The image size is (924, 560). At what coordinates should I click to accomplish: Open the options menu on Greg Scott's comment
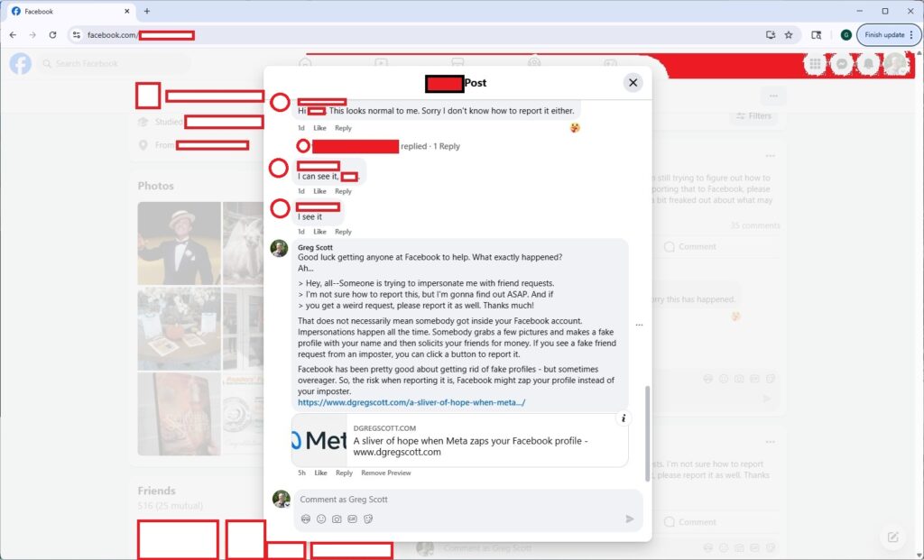pyautogui.click(x=639, y=325)
